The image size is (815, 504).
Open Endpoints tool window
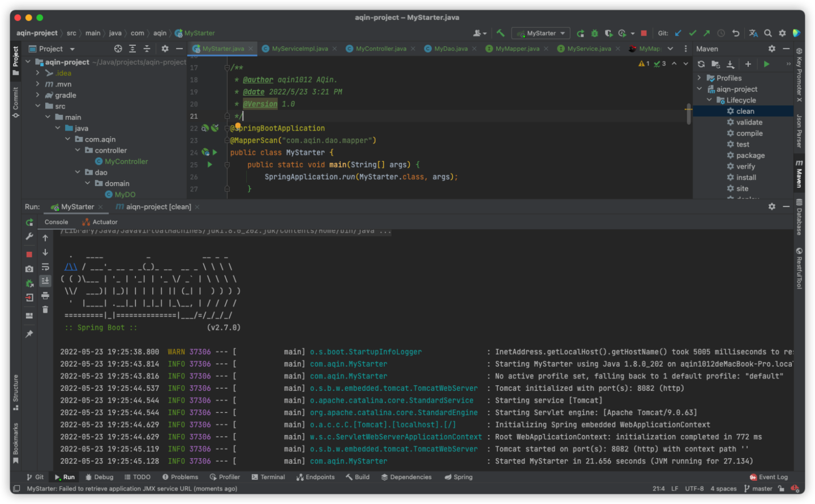[315, 477]
